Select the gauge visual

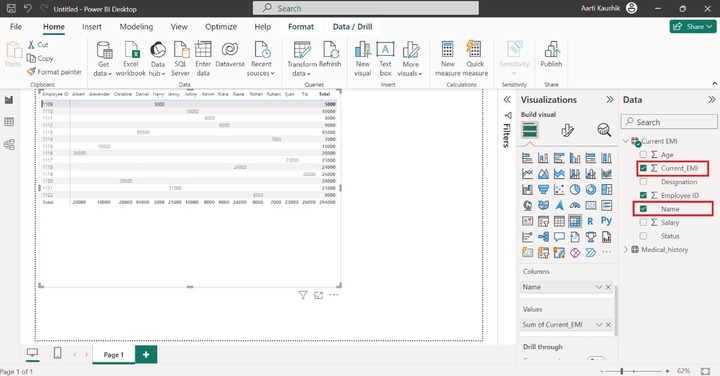coord(575,205)
